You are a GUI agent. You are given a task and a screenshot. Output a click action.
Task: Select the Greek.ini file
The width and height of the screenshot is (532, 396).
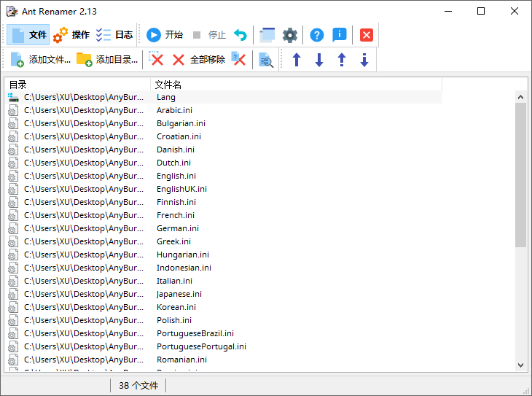(x=224, y=241)
